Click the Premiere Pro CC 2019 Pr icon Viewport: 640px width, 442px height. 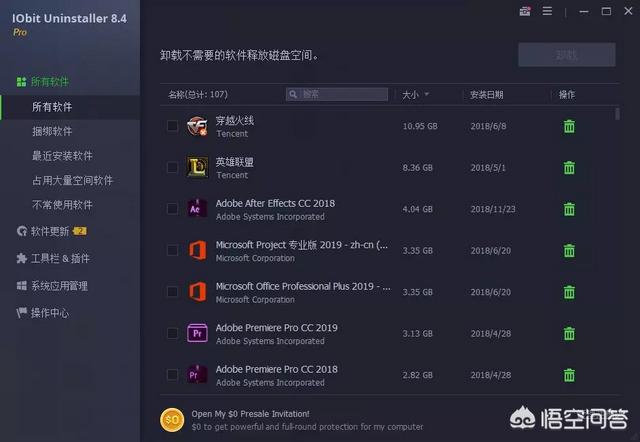[197, 333]
